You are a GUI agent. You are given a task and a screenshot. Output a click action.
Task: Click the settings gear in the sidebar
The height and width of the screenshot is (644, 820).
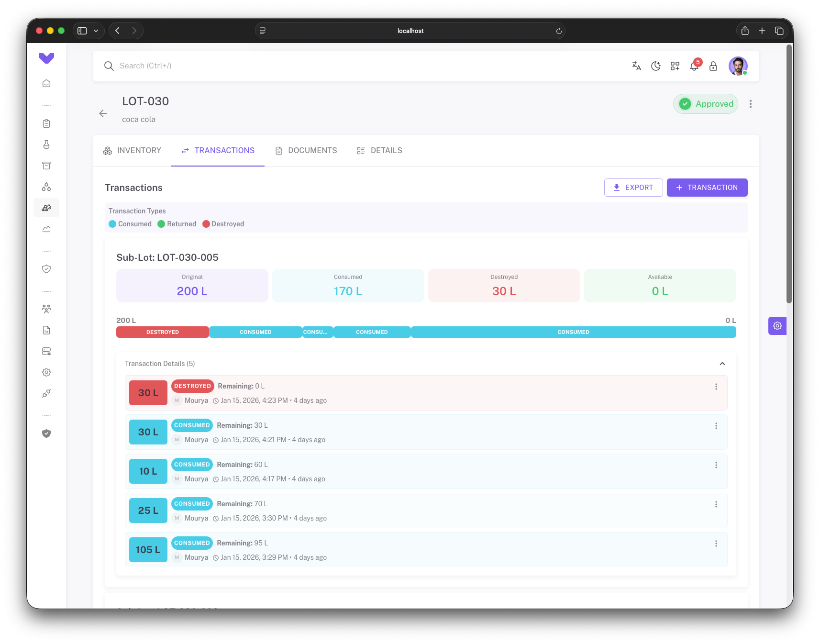46,372
